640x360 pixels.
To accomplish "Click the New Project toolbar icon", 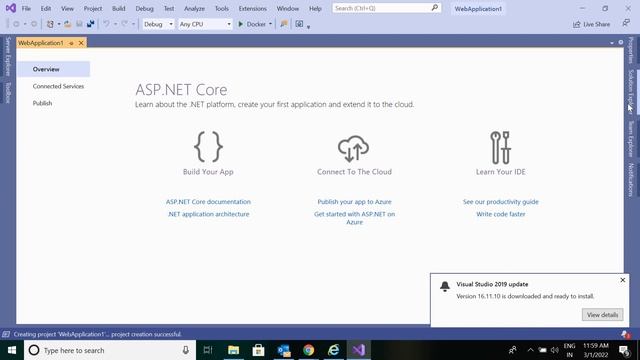I will click(50, 24).
